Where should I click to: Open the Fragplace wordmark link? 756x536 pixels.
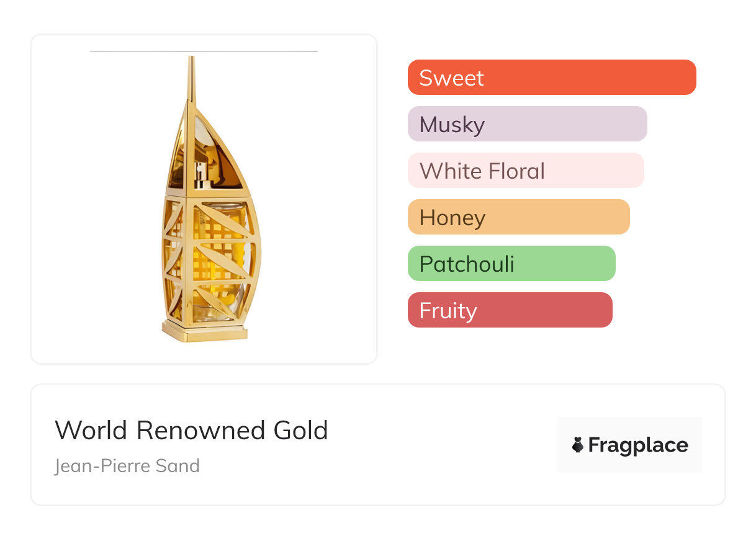(x=638, y=445)
